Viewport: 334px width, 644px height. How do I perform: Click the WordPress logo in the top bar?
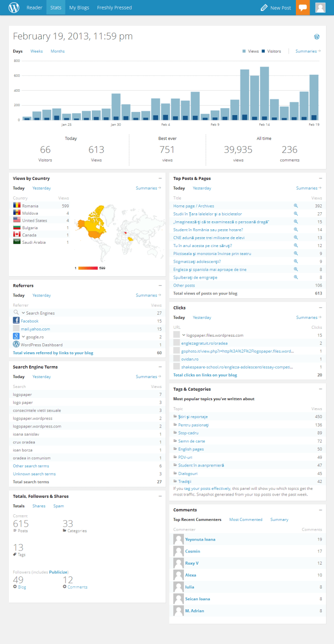tap(14, 8)
